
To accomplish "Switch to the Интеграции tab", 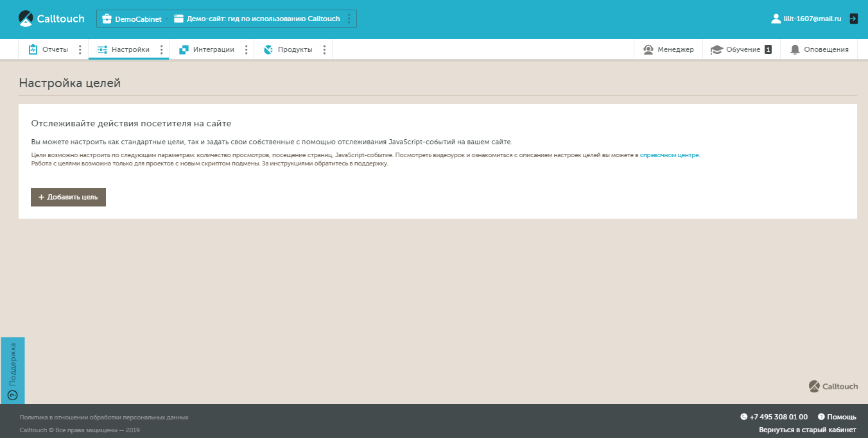I will (x=213, y=49).
